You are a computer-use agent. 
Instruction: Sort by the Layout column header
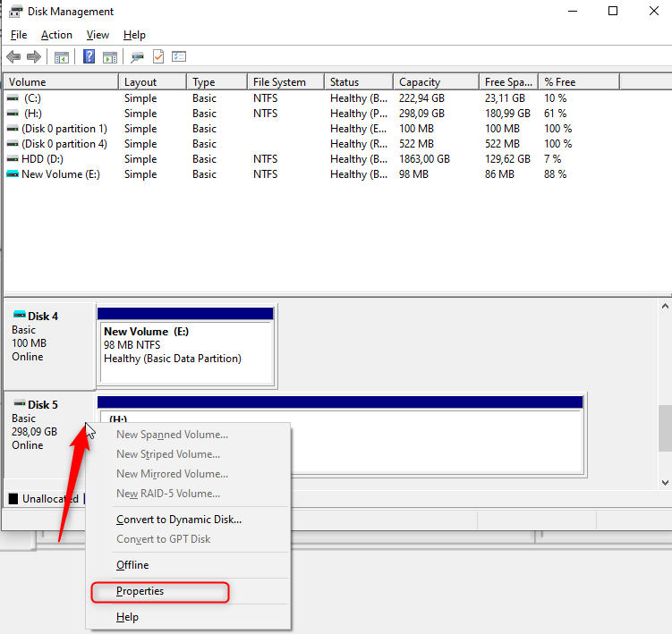(x=153, y=81)
